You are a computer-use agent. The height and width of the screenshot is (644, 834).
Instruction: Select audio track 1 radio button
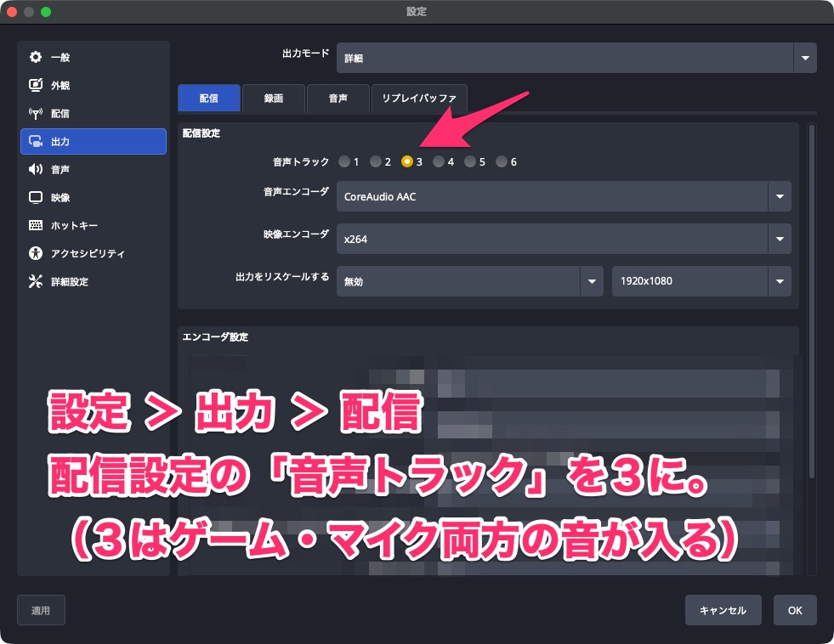(x=343, y=161)
